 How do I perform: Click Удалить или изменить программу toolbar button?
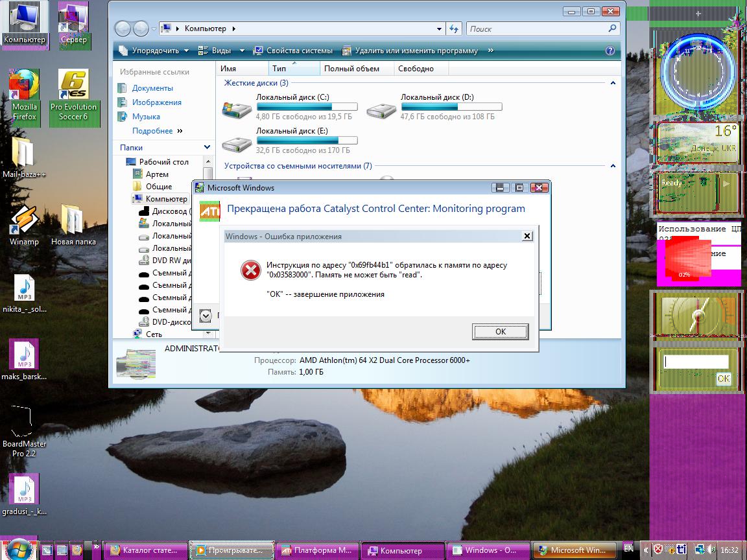pos(410,51)
